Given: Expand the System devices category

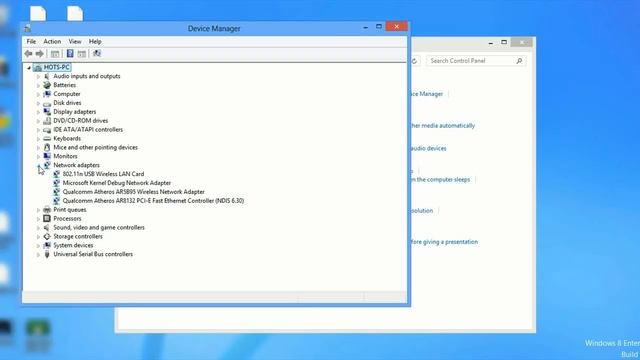Looking at the screenshot, I should [x=38, y=246].
